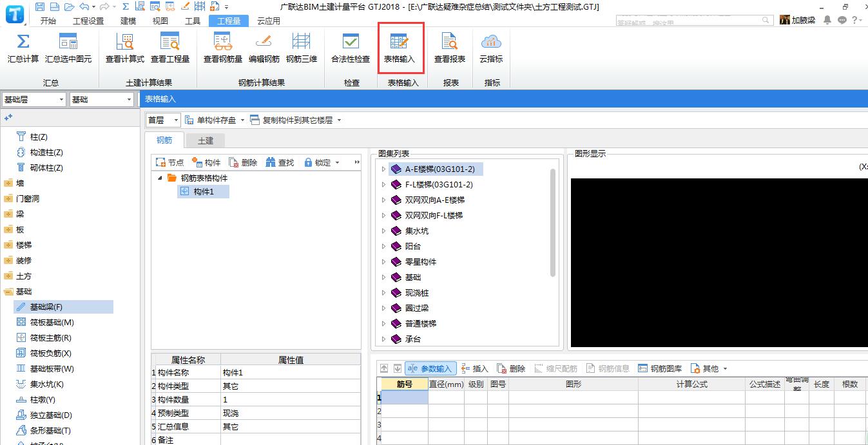Screen dimensions: 868x445
Task: Select 构件1 in the component tree
Action: 203,192
